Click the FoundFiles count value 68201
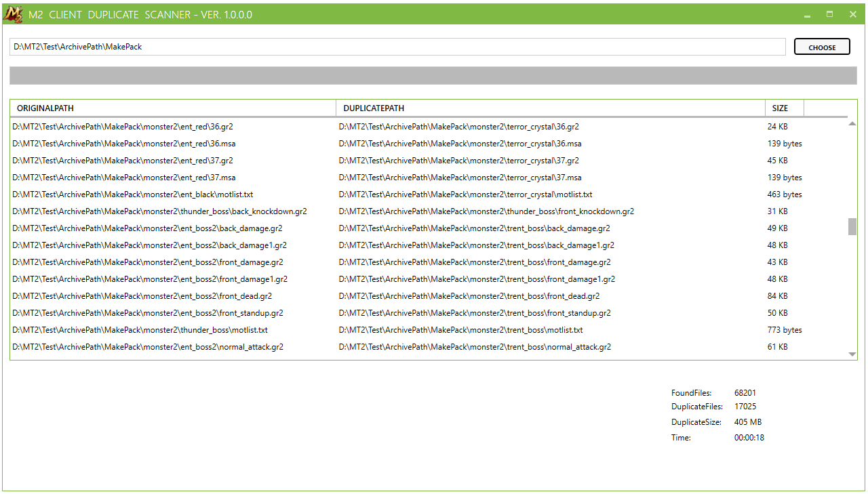Screen dimensions: 868x494 tap(746, 392)
